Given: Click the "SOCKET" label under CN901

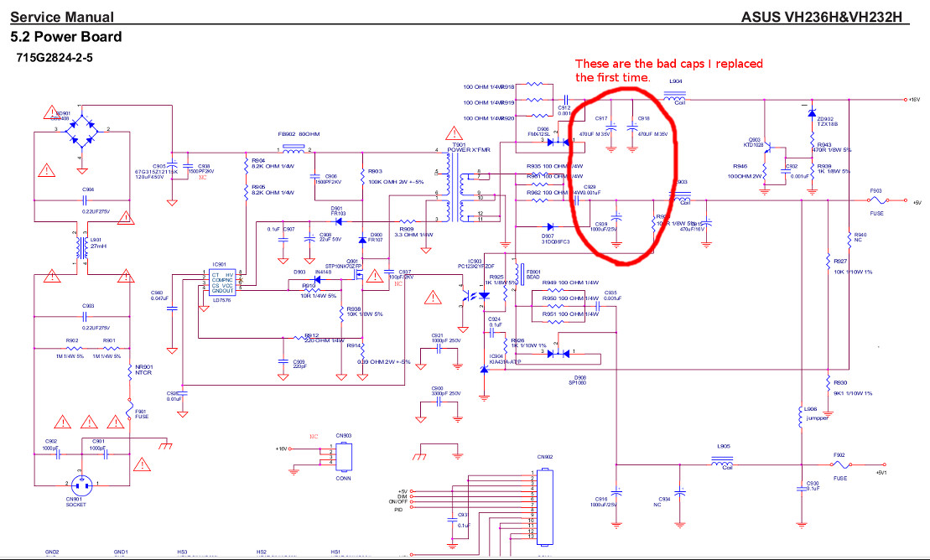Looking at the screenshot, I should click(76, 504).
